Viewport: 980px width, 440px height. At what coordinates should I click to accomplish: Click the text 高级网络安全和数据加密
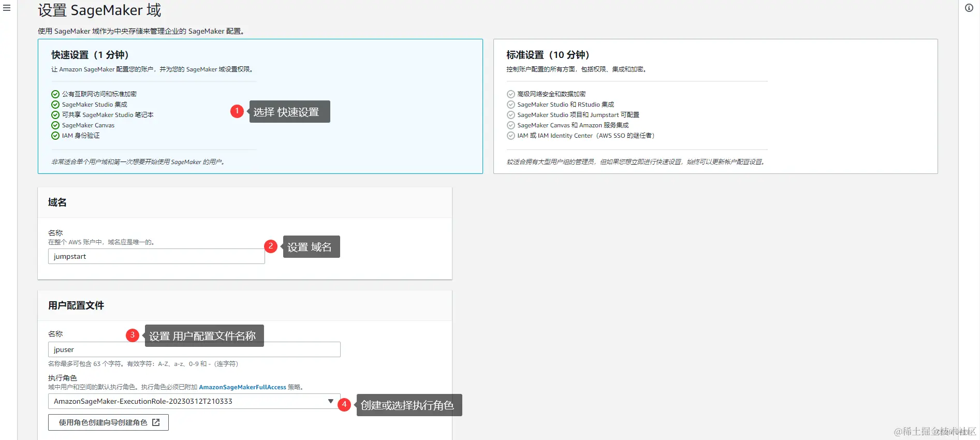point(551,94)
